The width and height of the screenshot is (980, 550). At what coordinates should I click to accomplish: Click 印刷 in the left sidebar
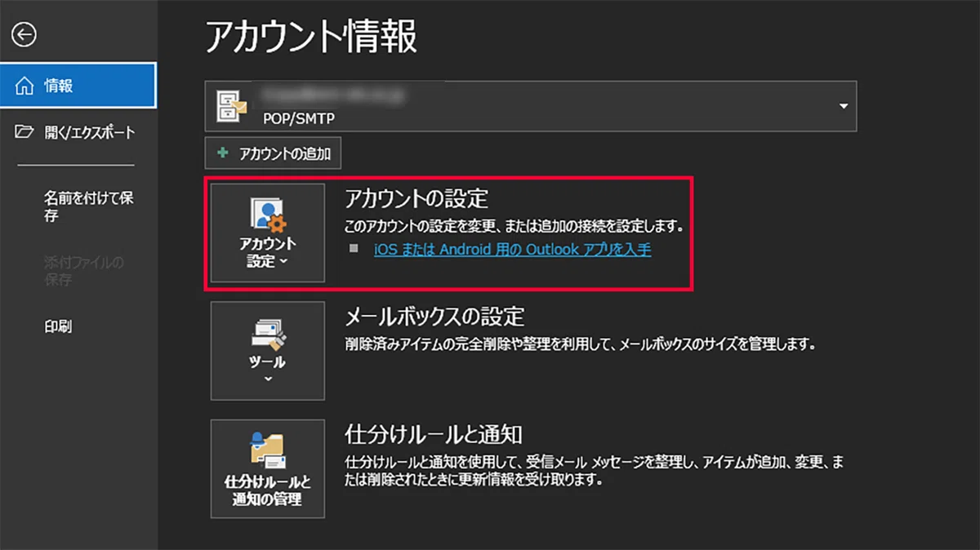[58, 326]
